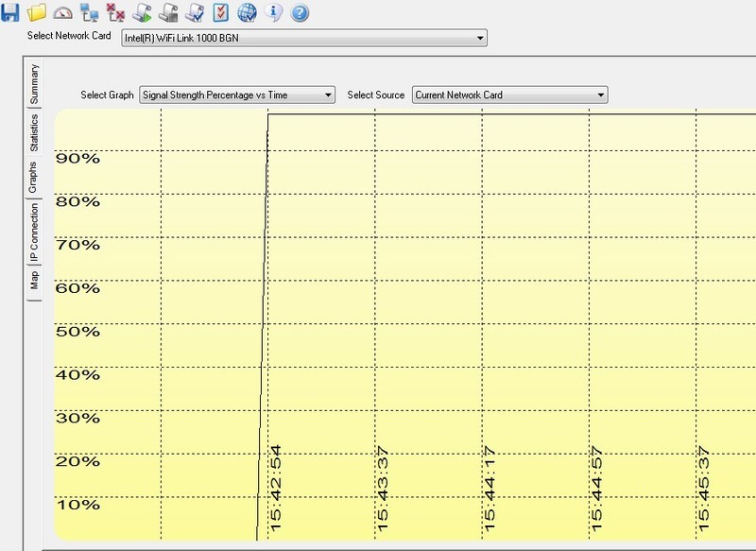756x551 pixels.
Task: Click the speedometer gauge icon
Action: click(63, 13)
